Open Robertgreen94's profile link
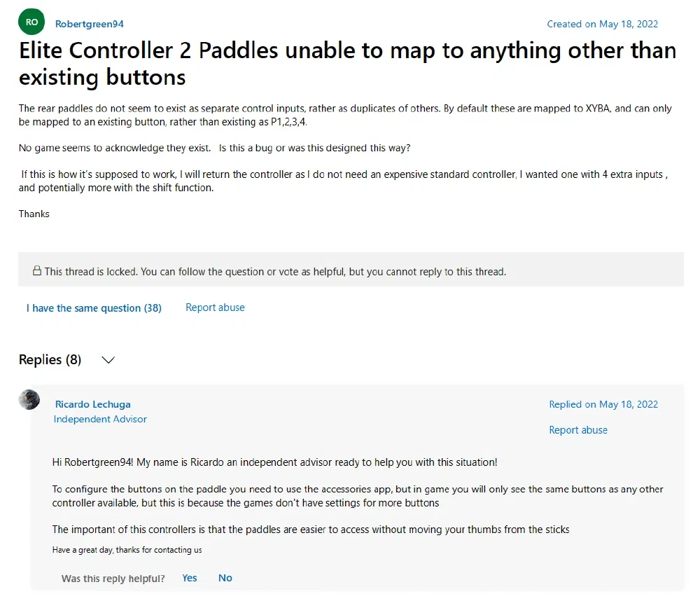This screenshot has height=601, width=700. pyautogui.click(x=89, y=24)
